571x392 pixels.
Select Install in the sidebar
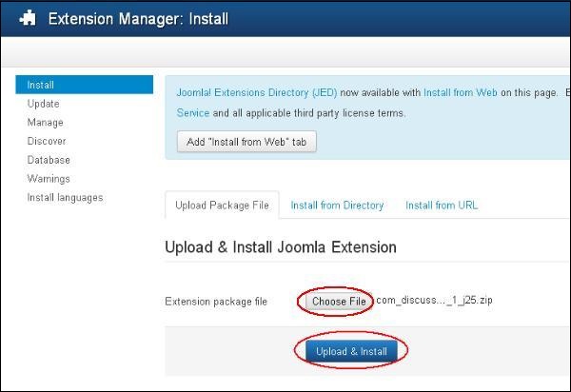pos(42,86)
